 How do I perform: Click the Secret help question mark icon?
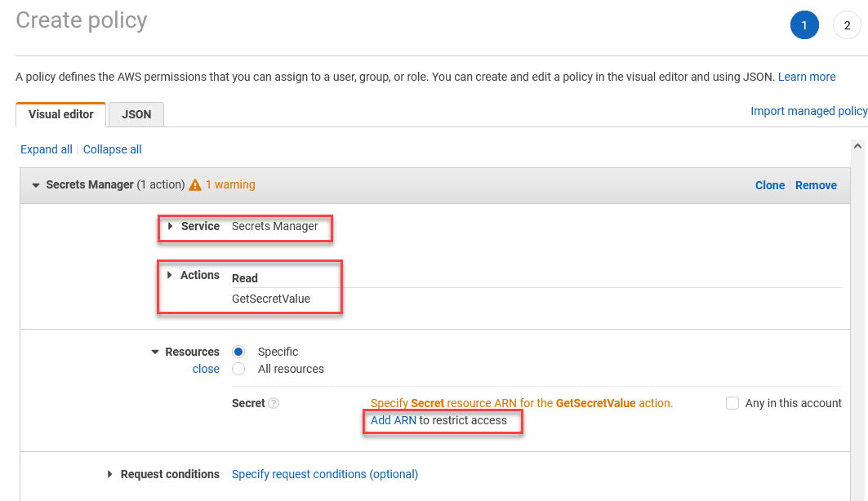point(274,403)
